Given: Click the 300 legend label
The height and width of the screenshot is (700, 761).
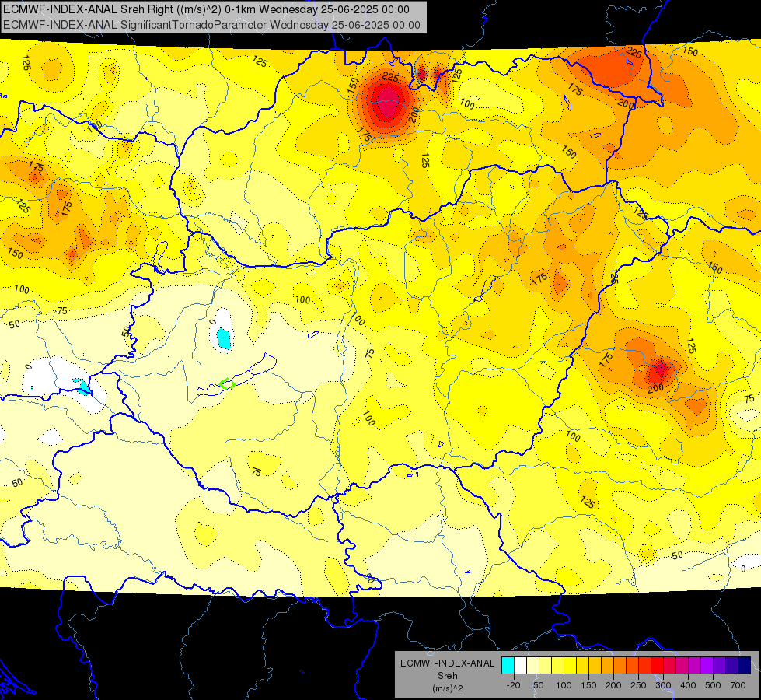Looking at the screenshot, I should (x=664, y=685).
